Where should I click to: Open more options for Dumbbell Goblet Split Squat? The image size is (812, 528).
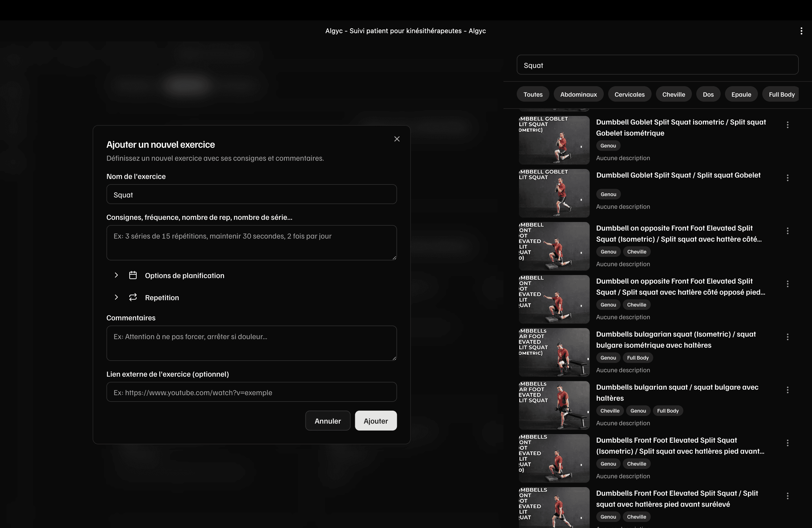pos(787,178)
